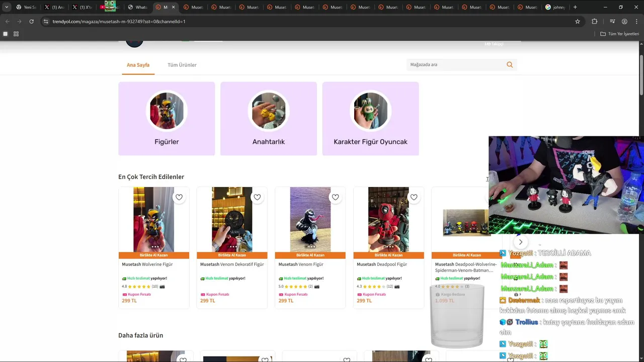Click the Musetash Venom Figür title
Image resolution: width=644 pixels, height=362 pixels.
coord(301,264)
